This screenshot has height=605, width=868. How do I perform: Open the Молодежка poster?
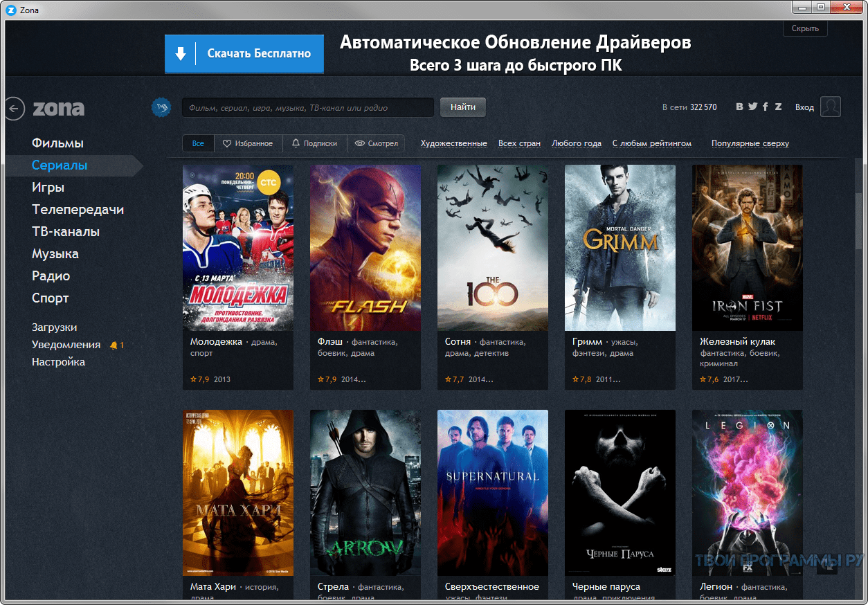[x=238, y=248]
